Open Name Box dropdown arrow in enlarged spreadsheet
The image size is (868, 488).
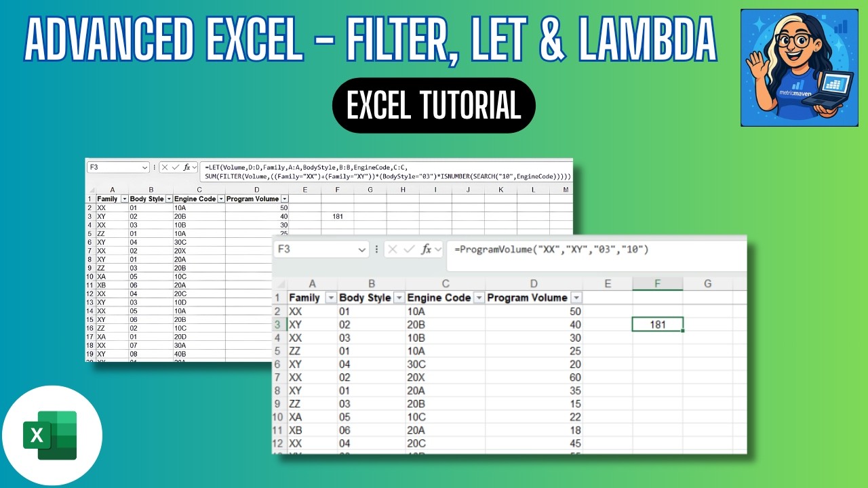click(x=362, y=249)
